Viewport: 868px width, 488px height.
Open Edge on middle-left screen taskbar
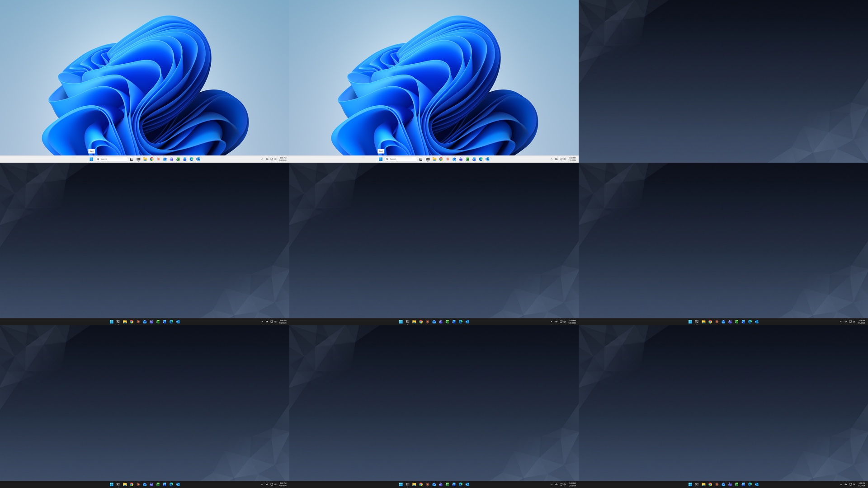[171, 322]
